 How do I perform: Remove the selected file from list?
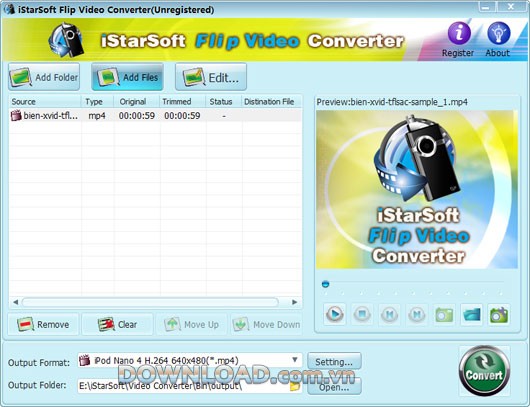tap(43, 325)
